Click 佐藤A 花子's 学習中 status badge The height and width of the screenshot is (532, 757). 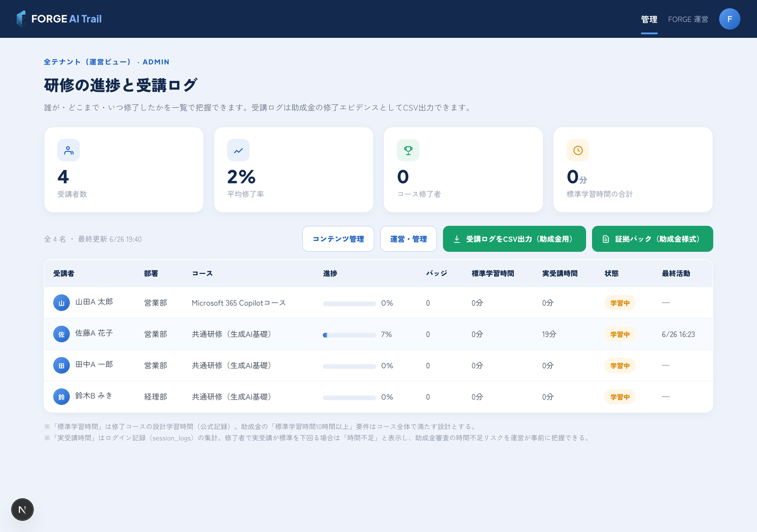click(x=620, y=334)
